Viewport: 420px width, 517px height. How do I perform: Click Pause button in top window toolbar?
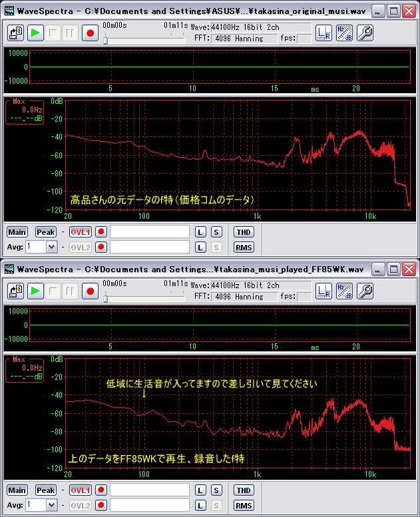[70, 33]
